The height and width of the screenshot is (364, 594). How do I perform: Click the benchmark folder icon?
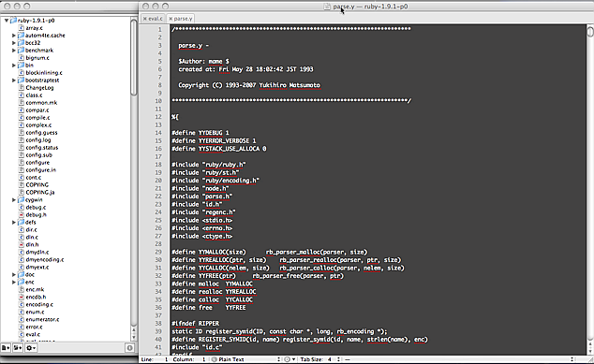pyautogui.click(x=21, y=51)
